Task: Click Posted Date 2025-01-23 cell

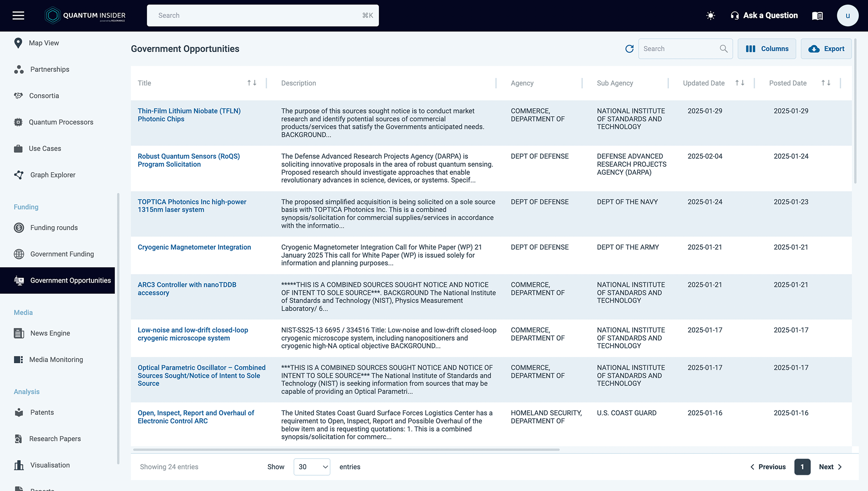Action: [791, 202]
